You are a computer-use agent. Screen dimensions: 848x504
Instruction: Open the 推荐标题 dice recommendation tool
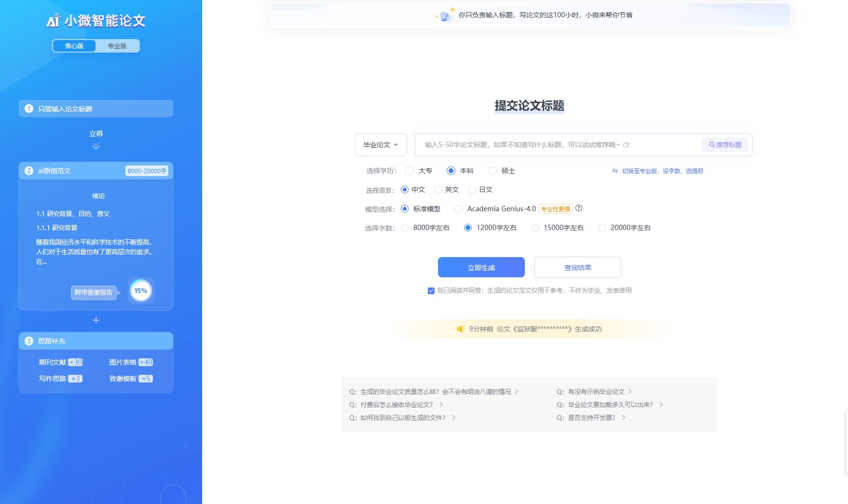725,144
